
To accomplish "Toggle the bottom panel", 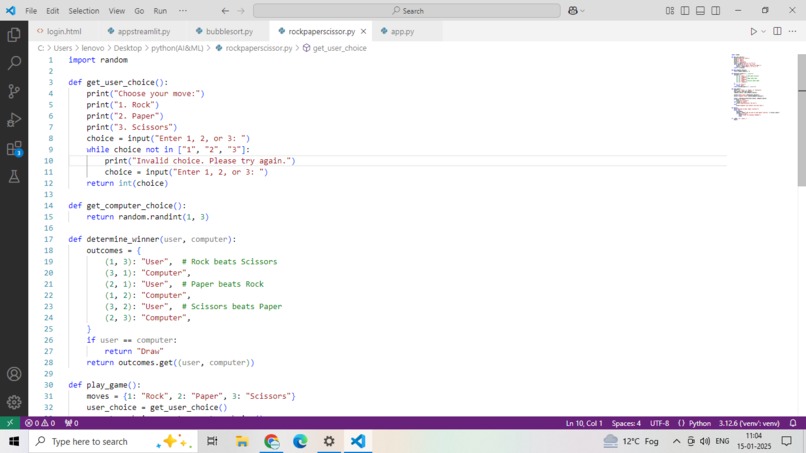I will coord(700,11).
